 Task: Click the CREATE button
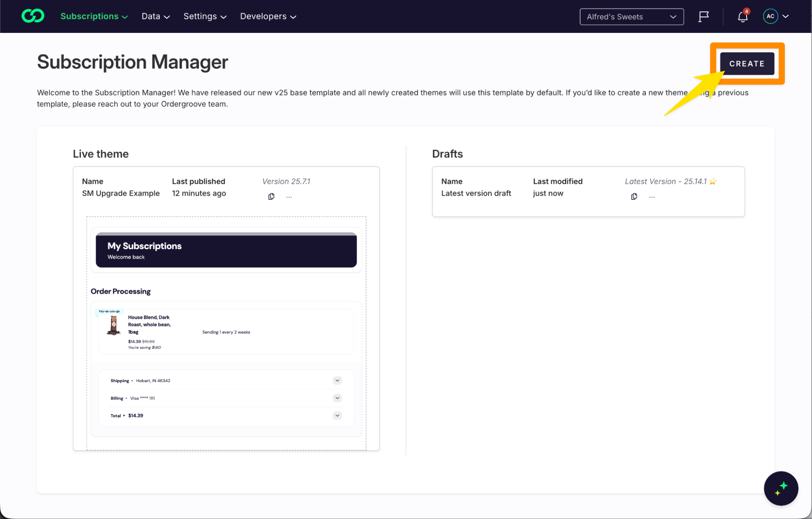tap(747, 64)
